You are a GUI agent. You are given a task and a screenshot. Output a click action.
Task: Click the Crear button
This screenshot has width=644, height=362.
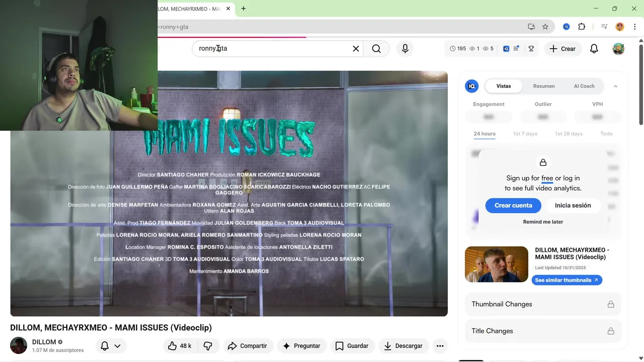[x=562, y=49]
